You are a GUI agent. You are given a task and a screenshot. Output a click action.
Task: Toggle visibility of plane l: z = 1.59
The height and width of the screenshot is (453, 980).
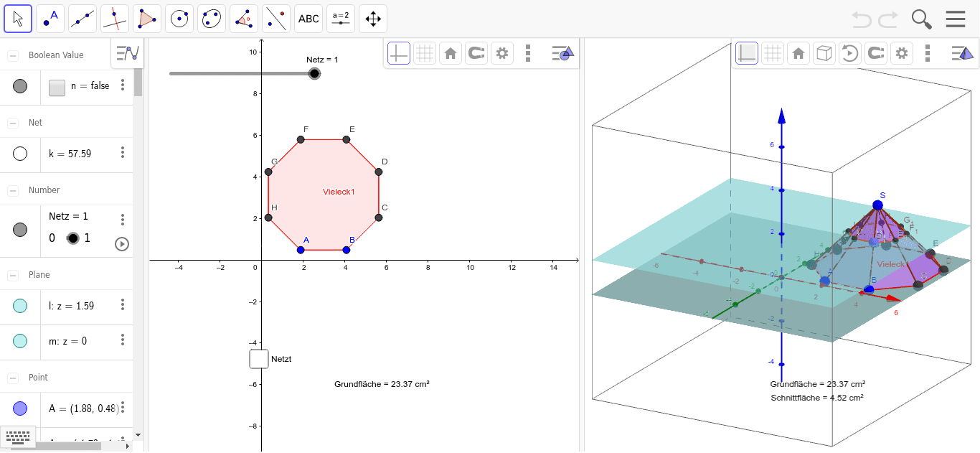(20, 306)
